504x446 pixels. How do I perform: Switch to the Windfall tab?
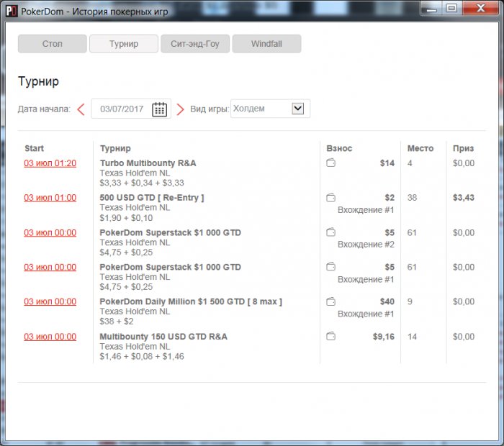click(266, 44)
